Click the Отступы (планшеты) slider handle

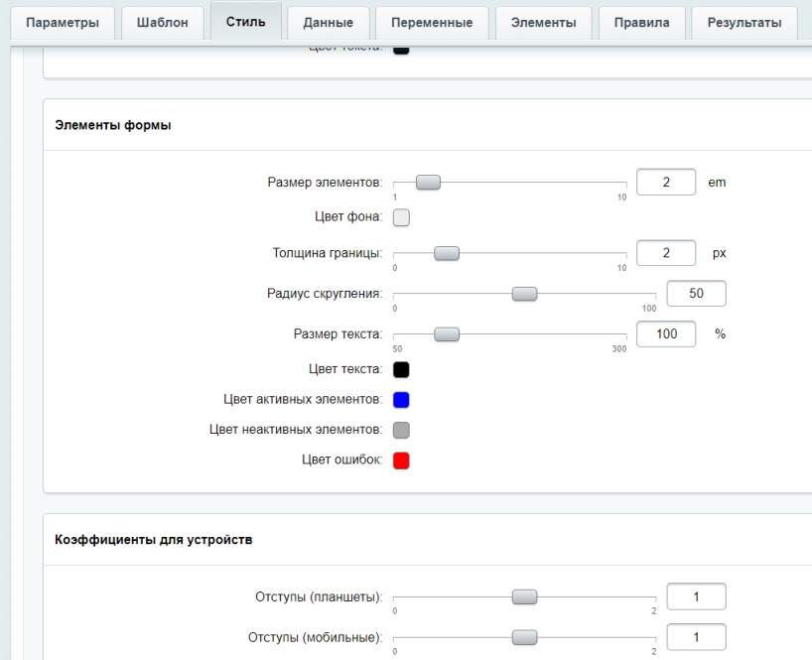coord(523,596)
